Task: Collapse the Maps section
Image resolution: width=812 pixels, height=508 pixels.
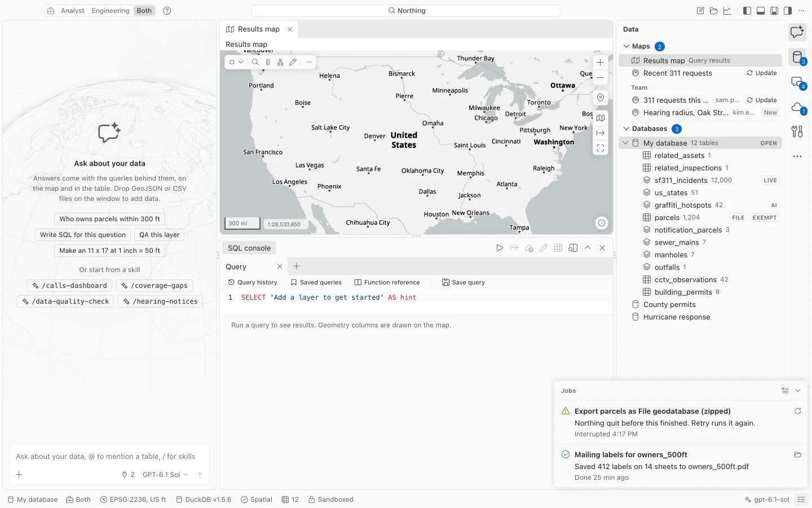Action: tap(626, 46)
